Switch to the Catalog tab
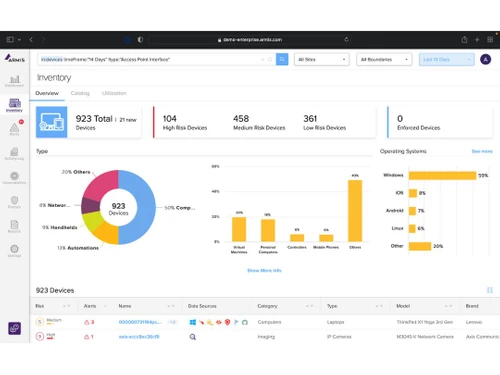 click(80, 93)
